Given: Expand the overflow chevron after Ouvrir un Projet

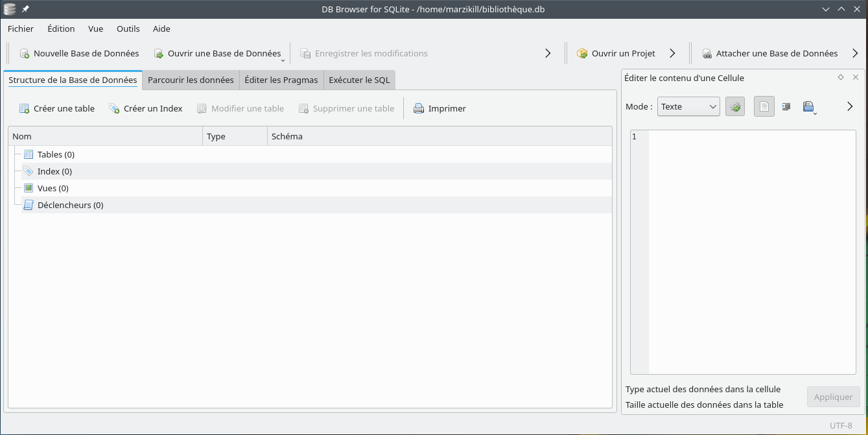Looking at the screenshot, I should pos(672,53).
